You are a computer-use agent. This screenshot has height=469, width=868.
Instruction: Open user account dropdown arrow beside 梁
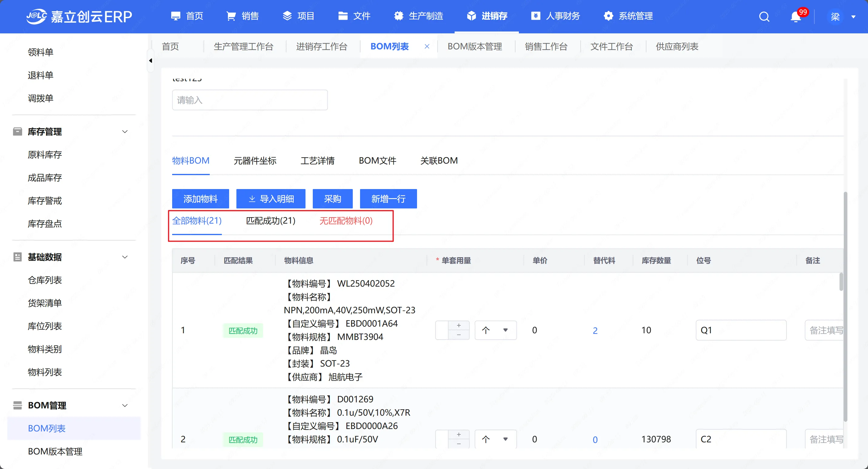click(x=853, y=17)
